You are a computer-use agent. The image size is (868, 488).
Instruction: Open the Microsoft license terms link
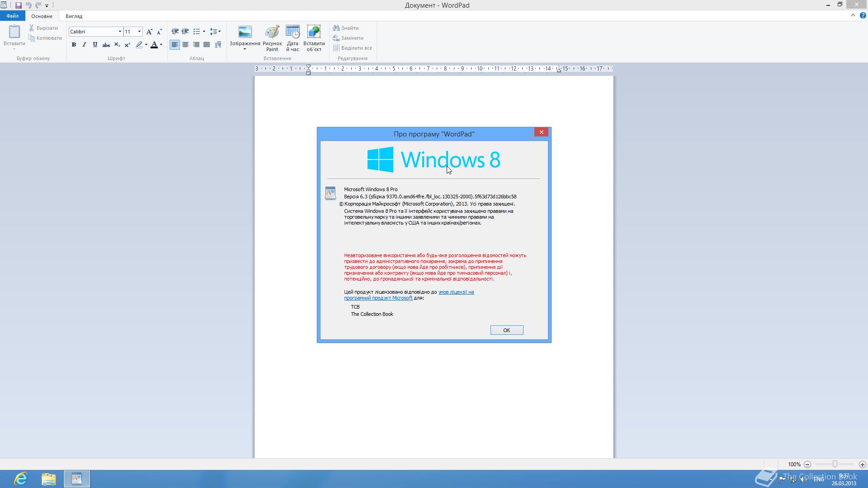click(x=456, y=292)
